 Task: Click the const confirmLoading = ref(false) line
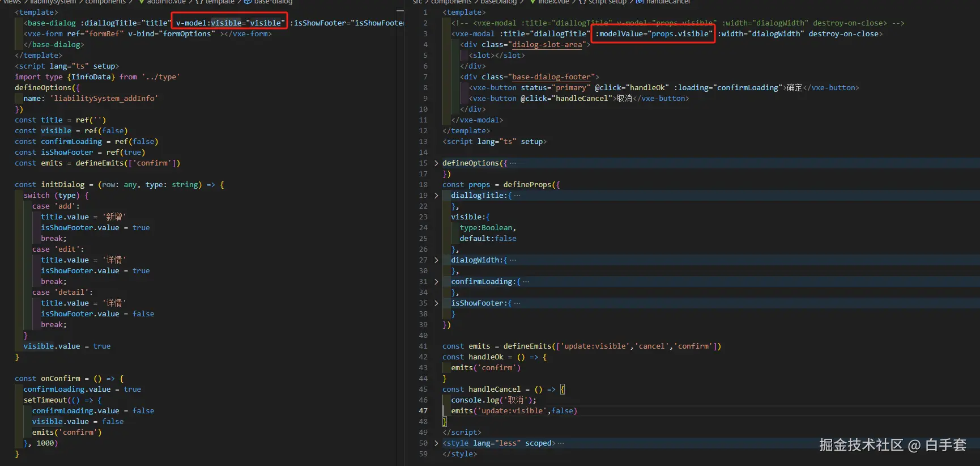86,142
